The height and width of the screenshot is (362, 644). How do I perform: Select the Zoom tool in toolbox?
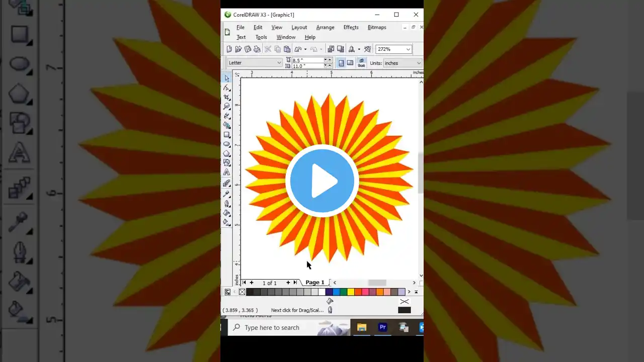pos(227,106)
